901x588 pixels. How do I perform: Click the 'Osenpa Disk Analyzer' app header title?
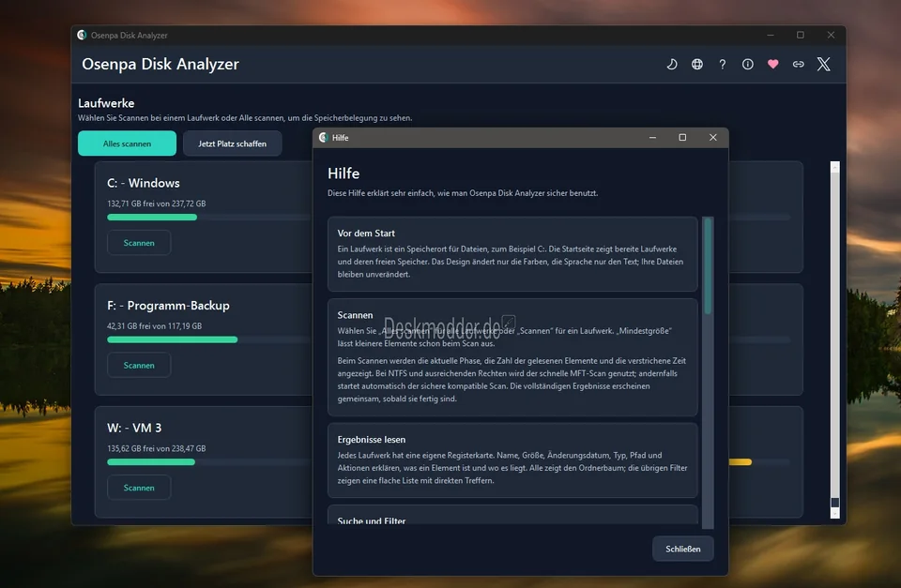tap(160, 65)
